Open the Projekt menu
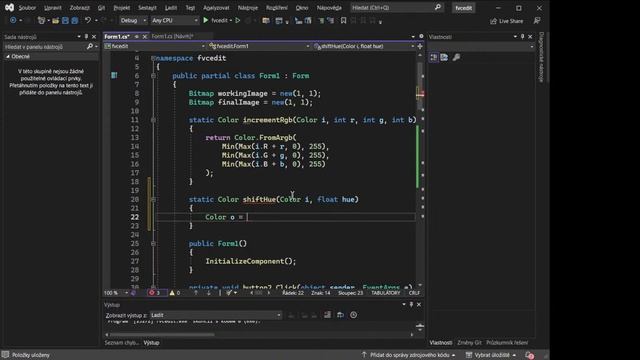This screenshot has height=360, width=640. point(122,8)
